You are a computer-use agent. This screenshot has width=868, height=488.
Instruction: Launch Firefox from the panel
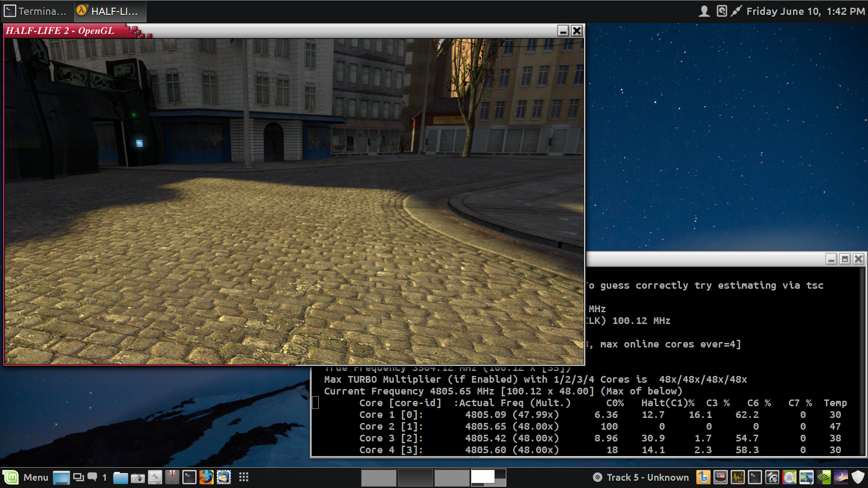pyautogui.click(x=206, y=477)
